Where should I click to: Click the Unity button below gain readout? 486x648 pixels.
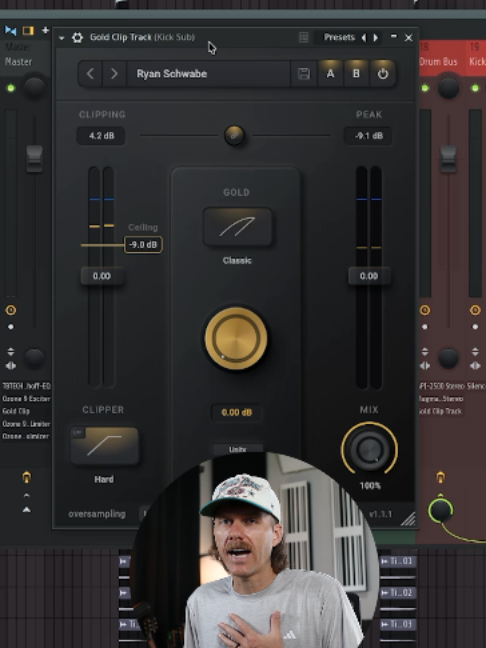tap(238, 449)
